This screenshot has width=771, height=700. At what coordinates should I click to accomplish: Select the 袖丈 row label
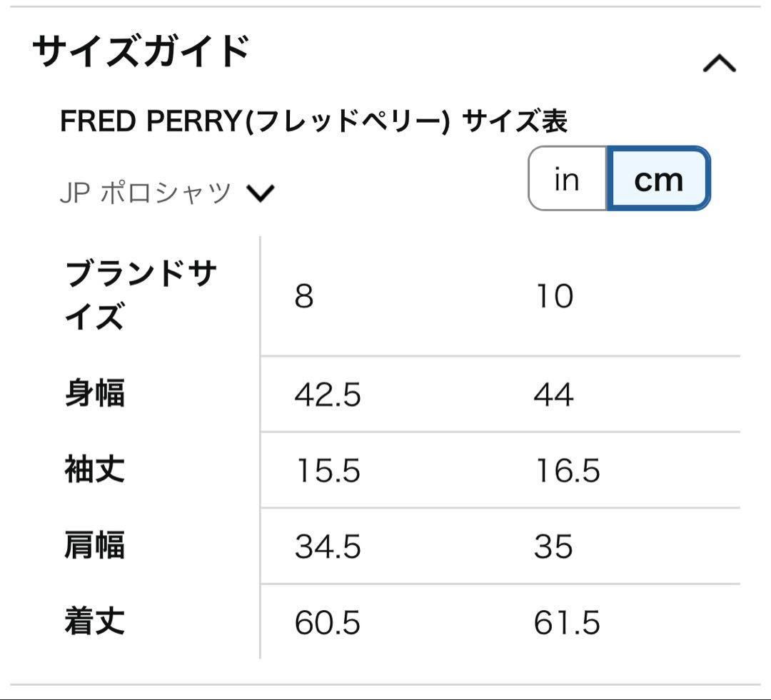click(95, 470)
